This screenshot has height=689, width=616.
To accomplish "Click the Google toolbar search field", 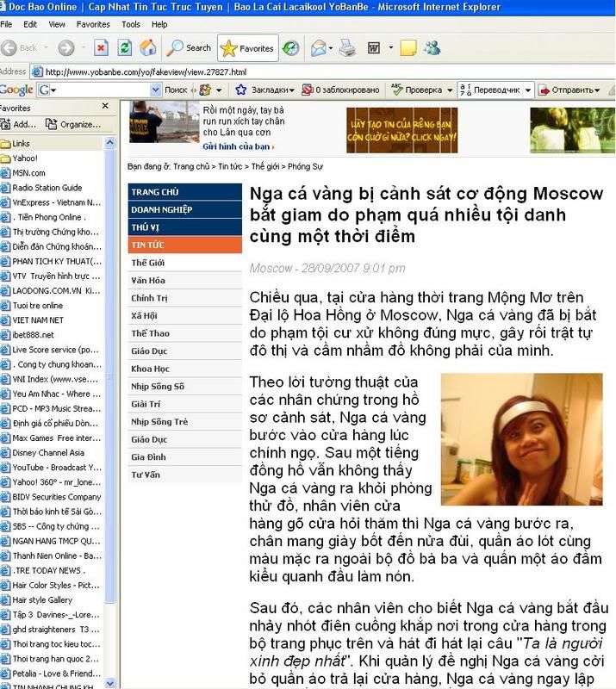I will click(x=99, y=90).
